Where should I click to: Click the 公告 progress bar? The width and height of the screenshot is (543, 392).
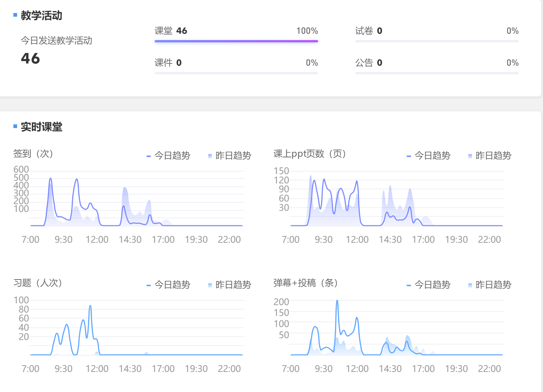pyautogui.click(x=437, y=73)
